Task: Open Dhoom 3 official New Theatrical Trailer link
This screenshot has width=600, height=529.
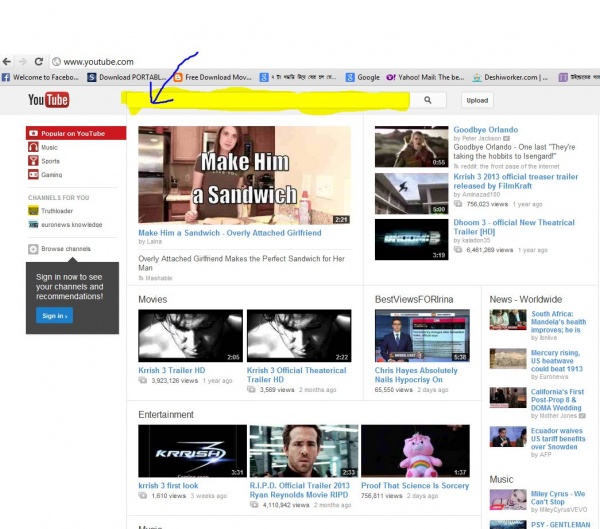Action: 514,227
